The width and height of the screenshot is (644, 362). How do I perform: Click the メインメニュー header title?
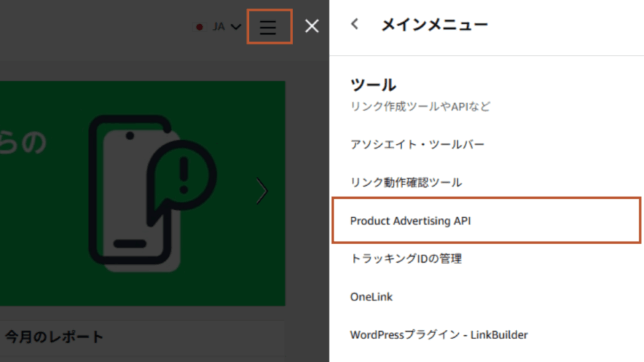(x=434, y=25)
